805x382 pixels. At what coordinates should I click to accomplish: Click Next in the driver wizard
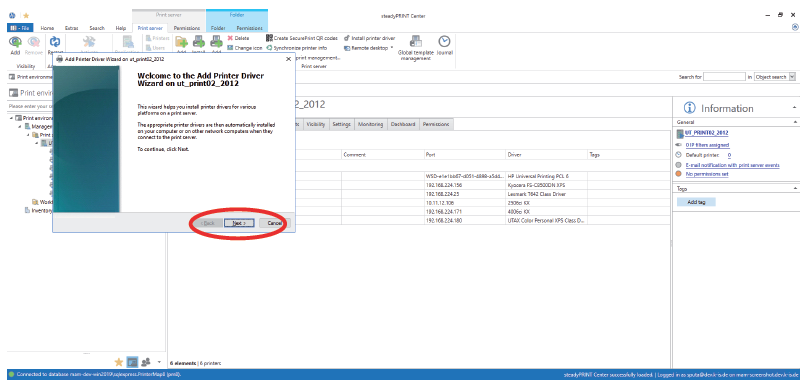tap(239, 223)
